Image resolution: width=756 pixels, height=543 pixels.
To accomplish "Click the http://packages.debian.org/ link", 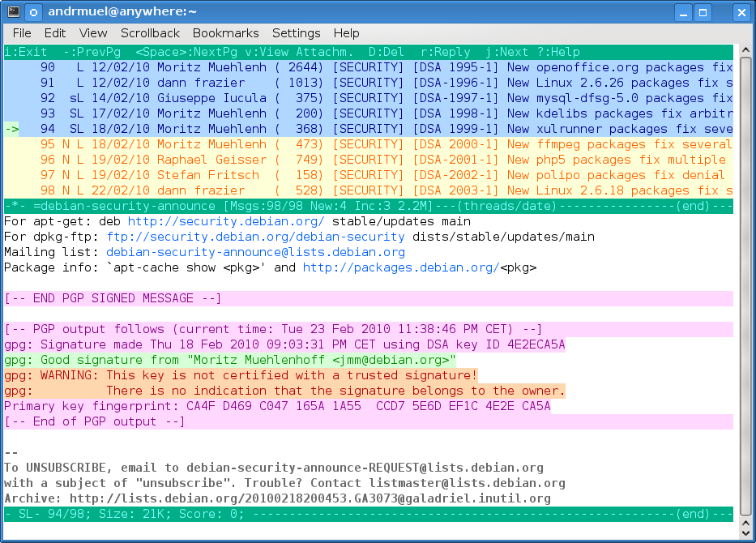I will pyautogui.click(x=401, y=267).
